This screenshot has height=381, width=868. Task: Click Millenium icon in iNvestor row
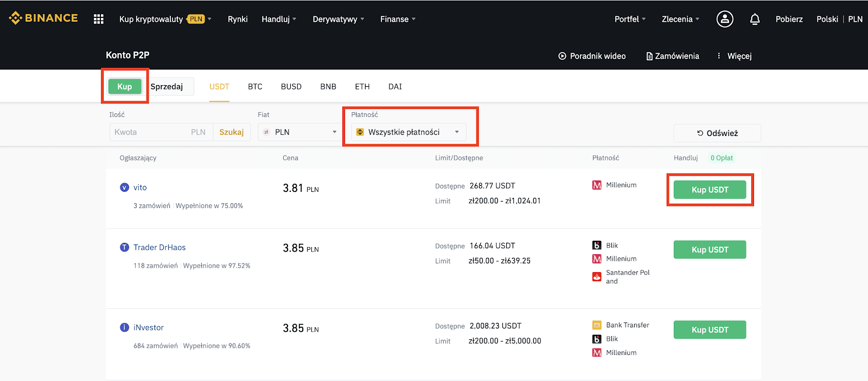click(x=597, y=352)
